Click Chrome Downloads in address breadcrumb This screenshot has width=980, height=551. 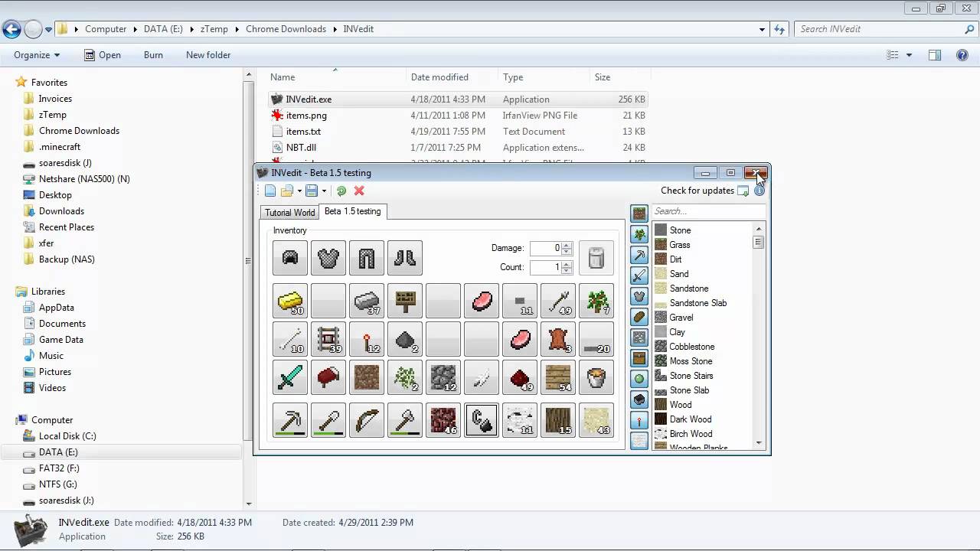click(286, 29)
